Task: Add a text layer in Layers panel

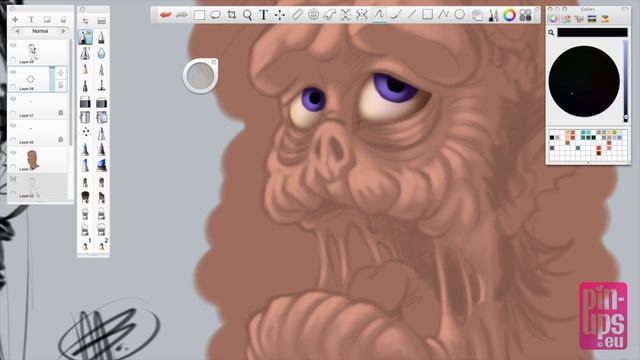Action: [31, 20]
